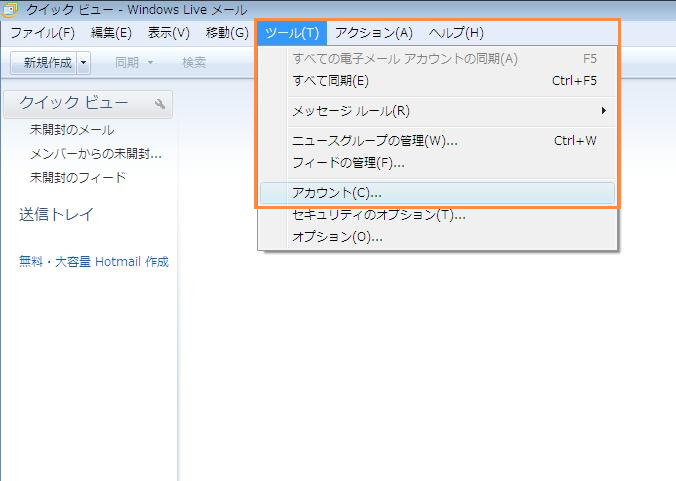
Task: Select メンバーからの未開封... in the sidebar
Action: tap(96, 154)
